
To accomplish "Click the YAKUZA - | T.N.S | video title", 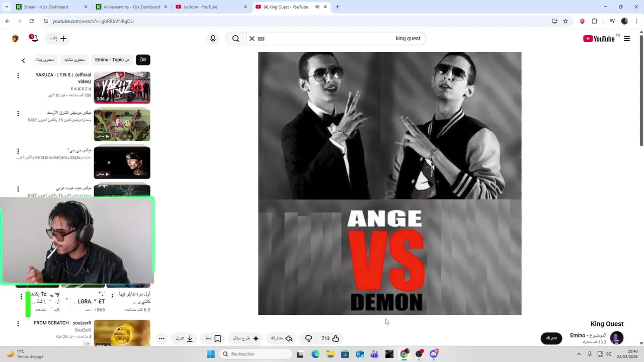I will click(63, 78).
